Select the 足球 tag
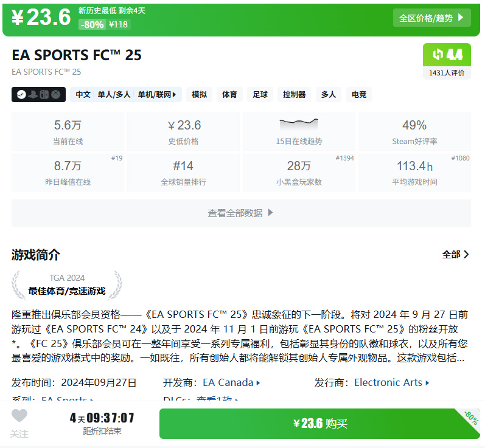 [260, 95]
